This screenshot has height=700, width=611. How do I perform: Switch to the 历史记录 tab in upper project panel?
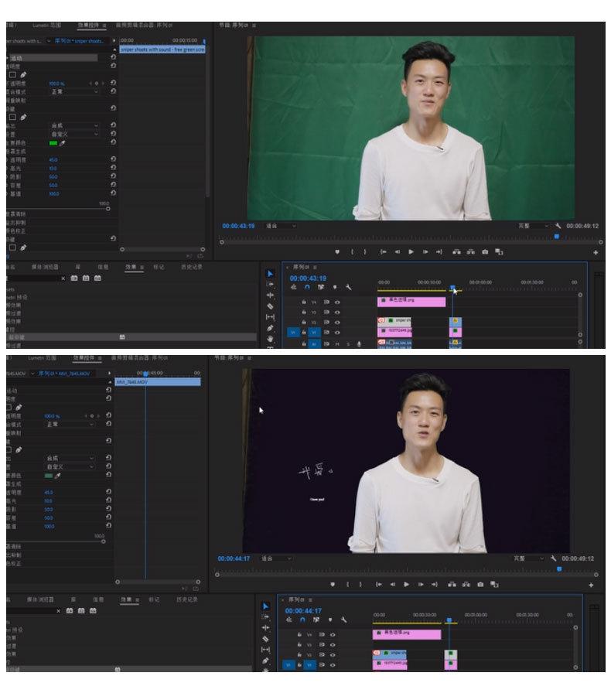point(191,267)
